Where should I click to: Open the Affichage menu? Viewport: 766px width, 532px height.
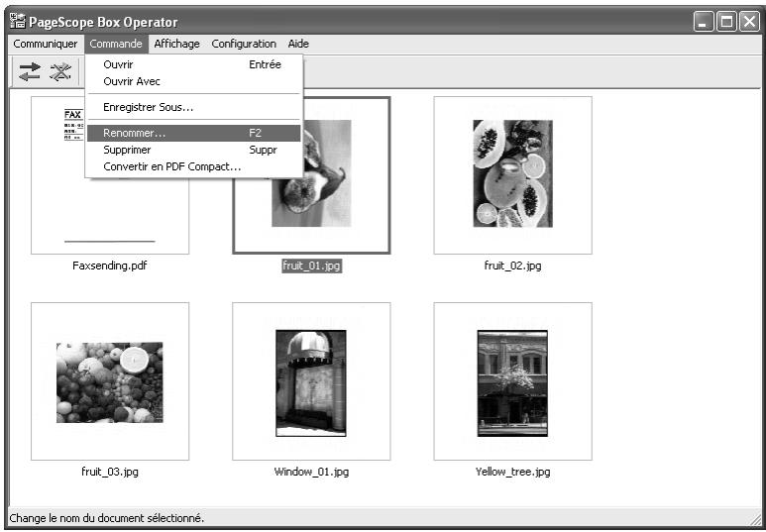point(176,44)
